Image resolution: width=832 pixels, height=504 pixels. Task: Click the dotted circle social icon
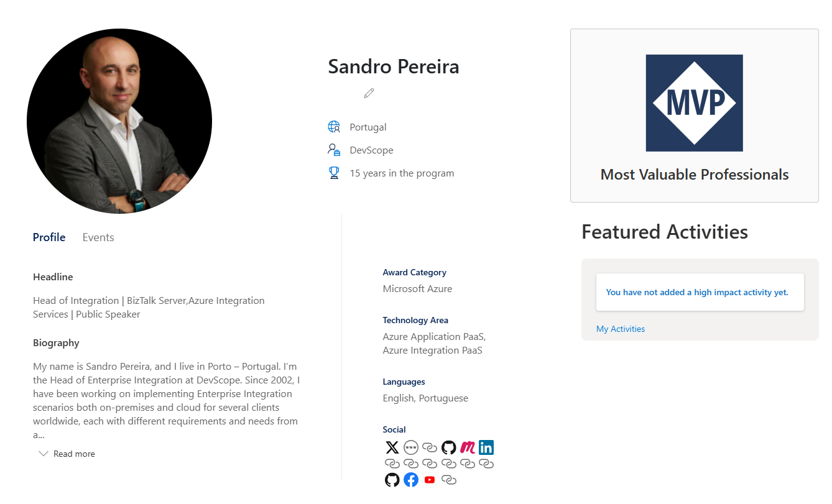point(411,447)
